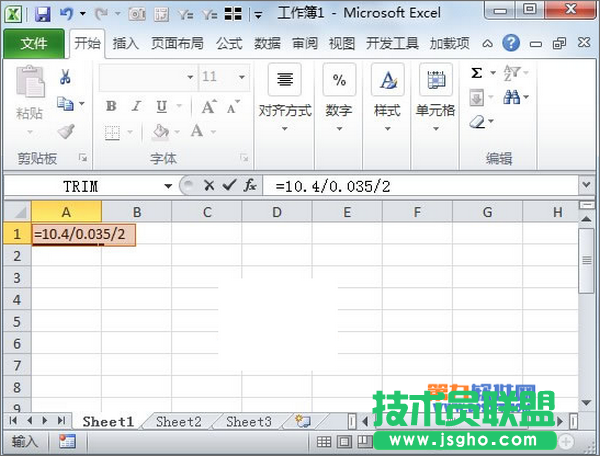Open the Fill Color dropdown arrow
600x456 pixels.
177,132
